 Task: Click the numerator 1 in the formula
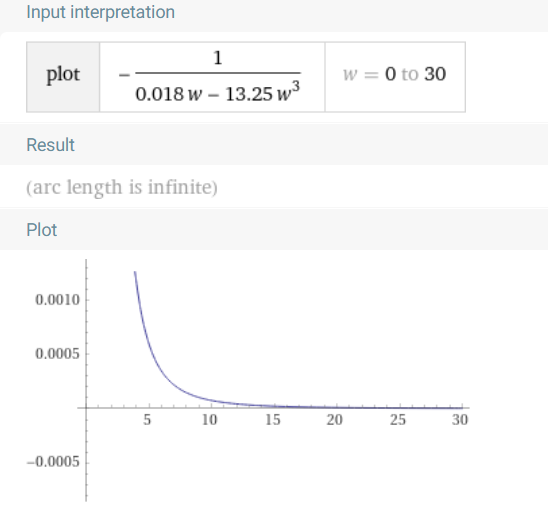pyautogui.click(x=218, y=58)
